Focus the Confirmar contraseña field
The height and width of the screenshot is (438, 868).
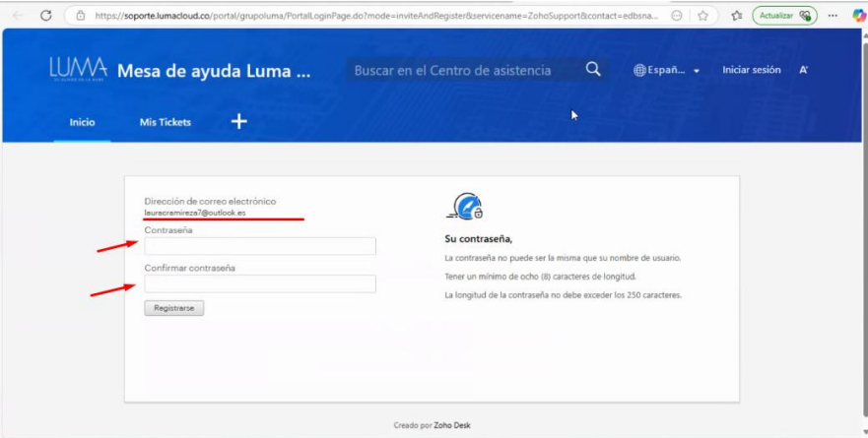(260, 283)
